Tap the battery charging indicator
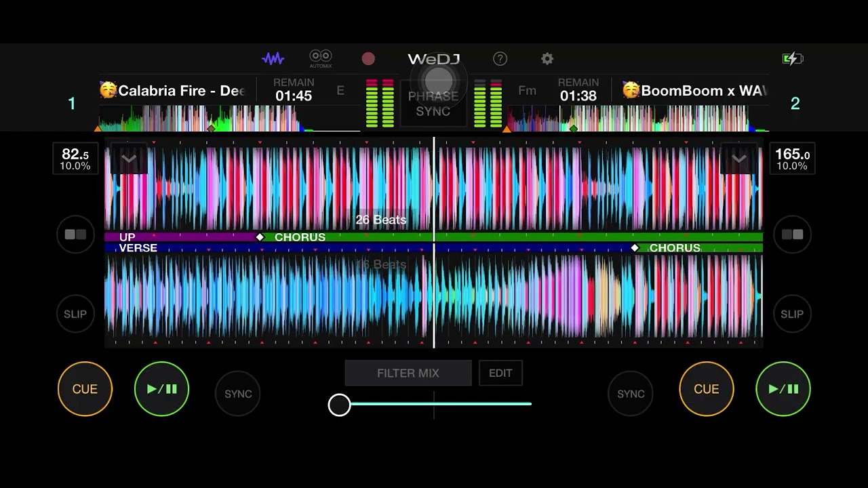The image size is (868, 488). 793,59
